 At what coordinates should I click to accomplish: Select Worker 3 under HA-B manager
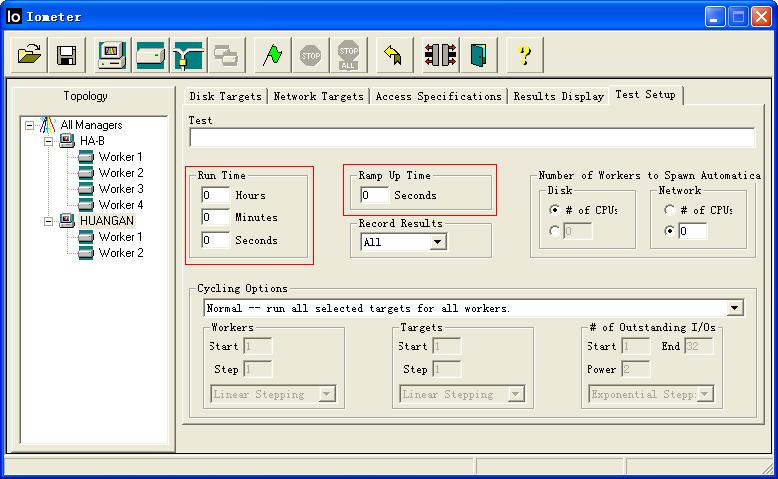[x=120, y=189]
